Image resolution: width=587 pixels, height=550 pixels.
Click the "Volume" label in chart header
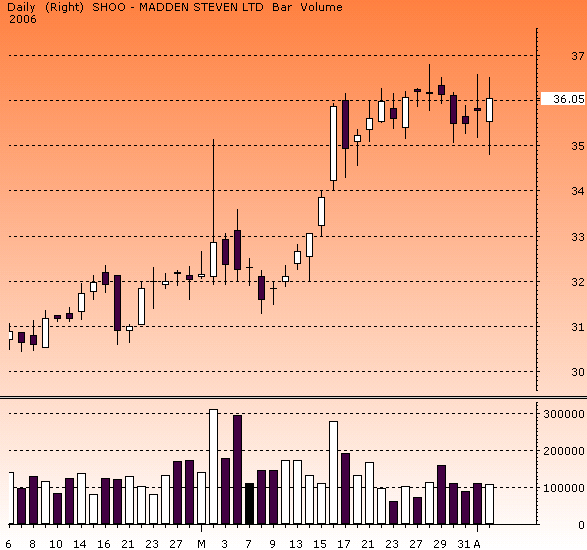tap(321, 7)
